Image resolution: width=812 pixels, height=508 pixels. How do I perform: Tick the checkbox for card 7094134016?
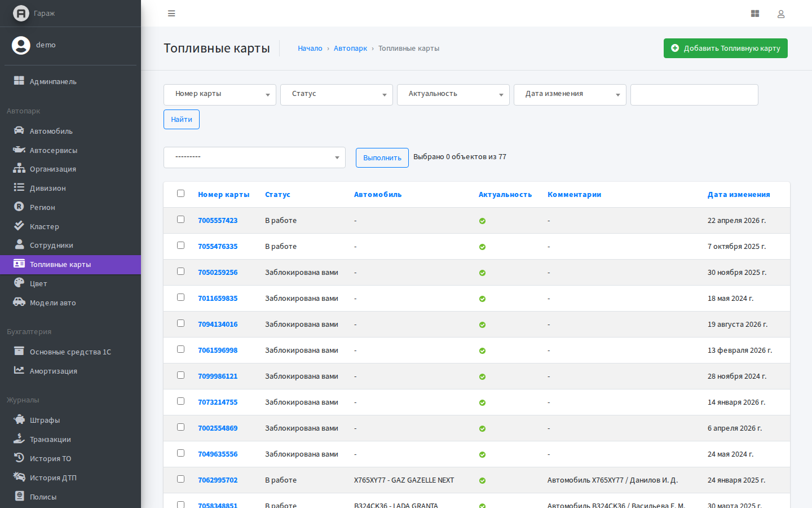[x=180, y=323]
